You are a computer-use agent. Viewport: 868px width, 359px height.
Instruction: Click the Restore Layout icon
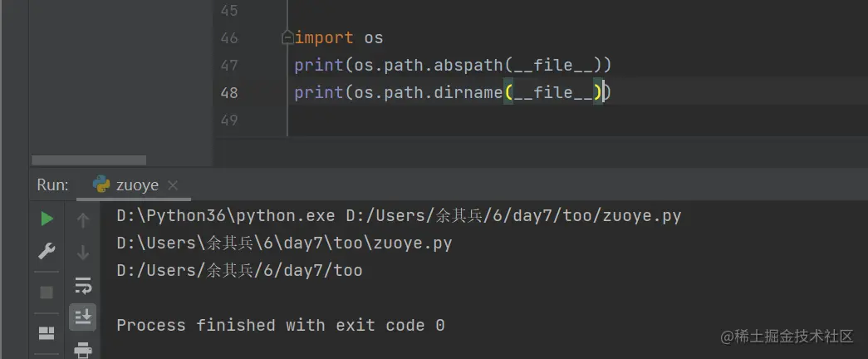[x=47, y=332]
